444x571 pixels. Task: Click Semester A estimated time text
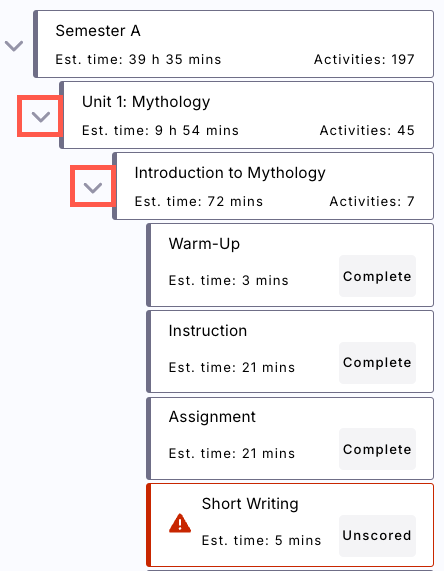coord(138,59)
